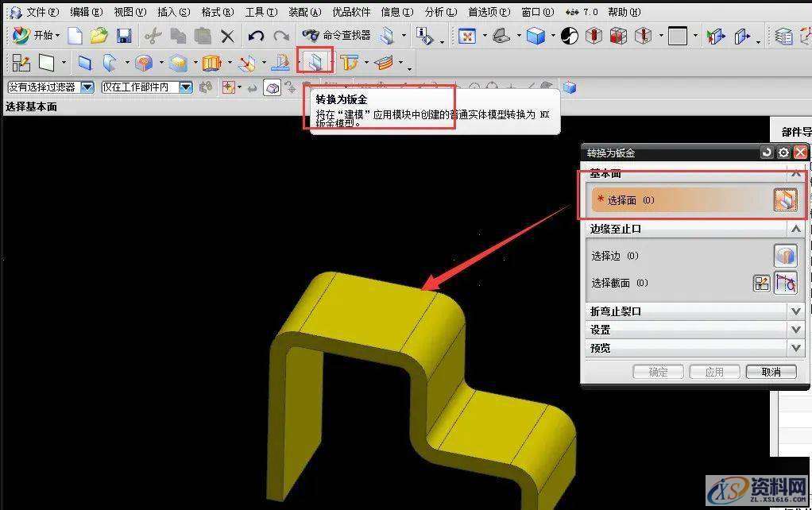812x510 pixels.
Task: Click the Undo arrow icon
Action: [x=256, y=36]
